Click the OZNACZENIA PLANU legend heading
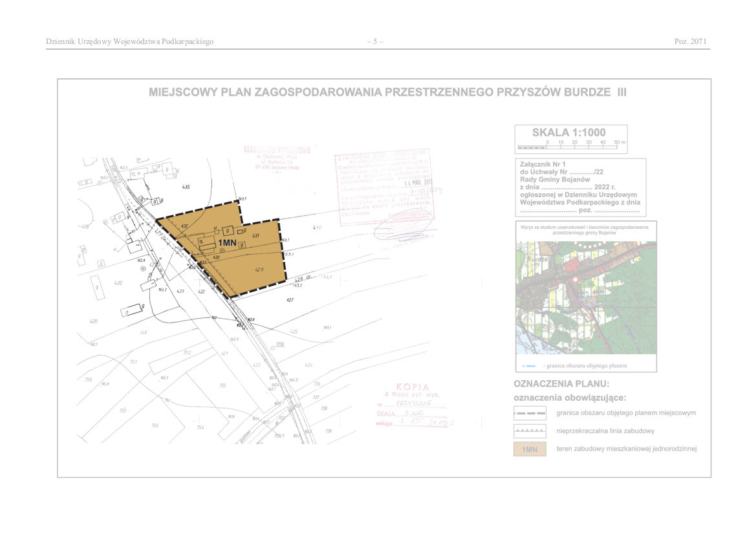This screenshot has width=756, height=534. 561,384
